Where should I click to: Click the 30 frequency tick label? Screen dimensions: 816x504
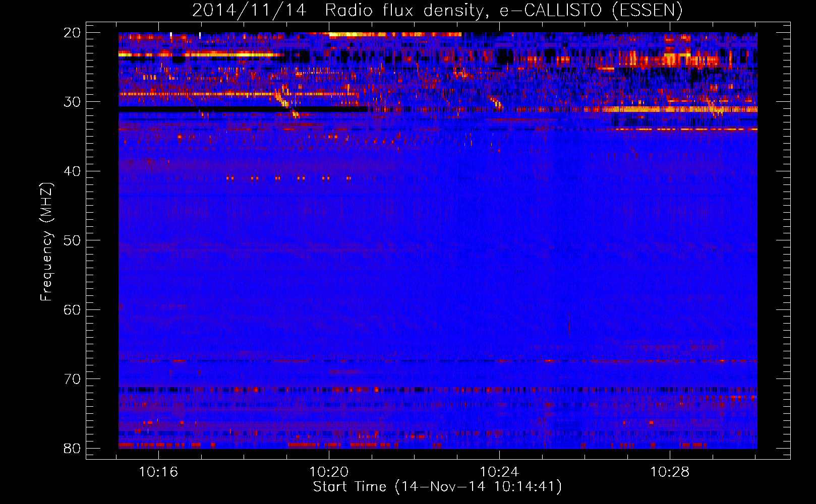pyautogui.click(x=72, y=102)
